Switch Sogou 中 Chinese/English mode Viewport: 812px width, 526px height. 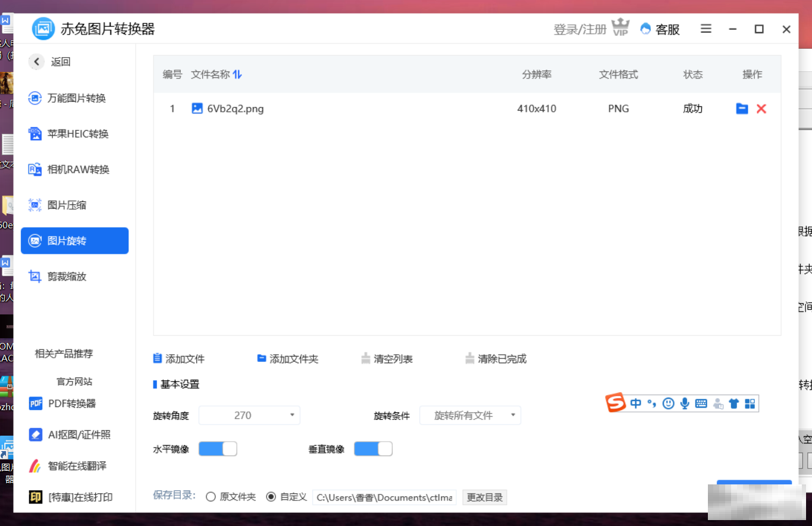point(635,404)
